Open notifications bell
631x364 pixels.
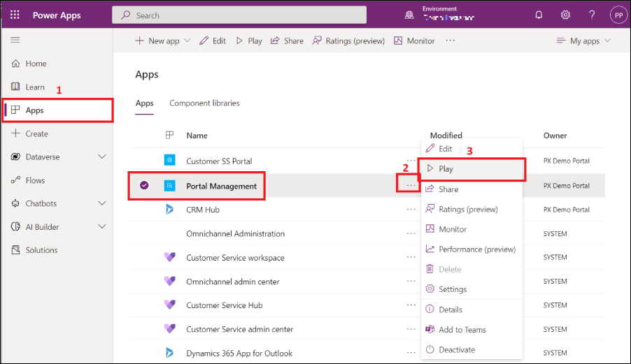(539, 15)
